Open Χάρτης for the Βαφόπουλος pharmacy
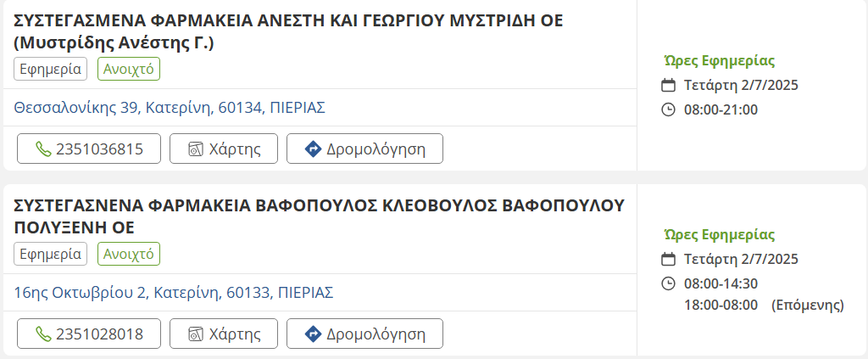The height and width of the screenshot is (359, 868). coord(224,334)
